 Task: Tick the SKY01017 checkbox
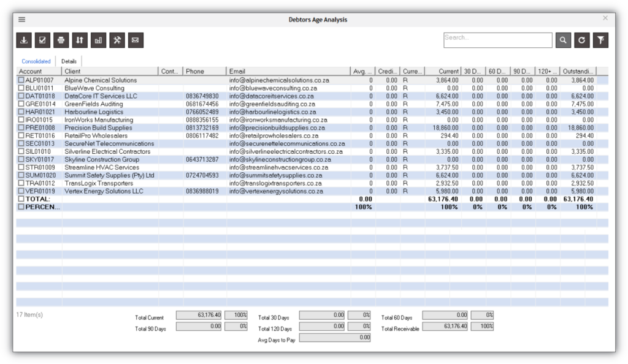(21, 159)
